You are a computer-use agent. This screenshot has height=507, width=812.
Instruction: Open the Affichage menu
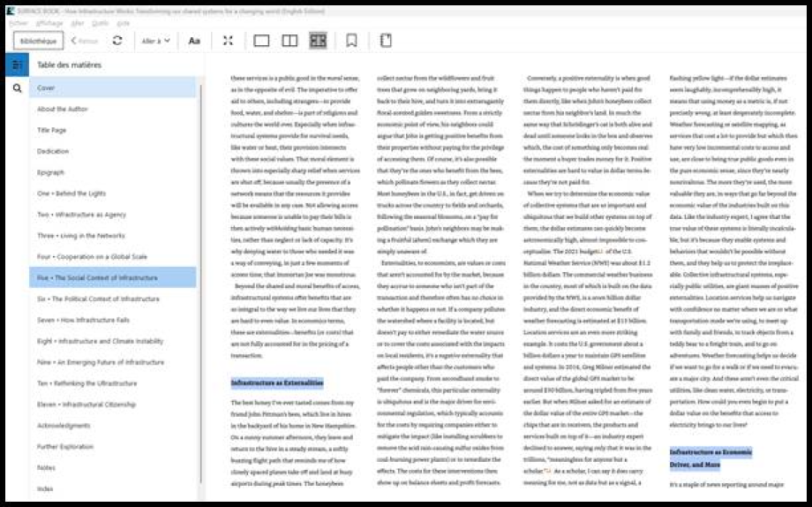coord(49,23)
